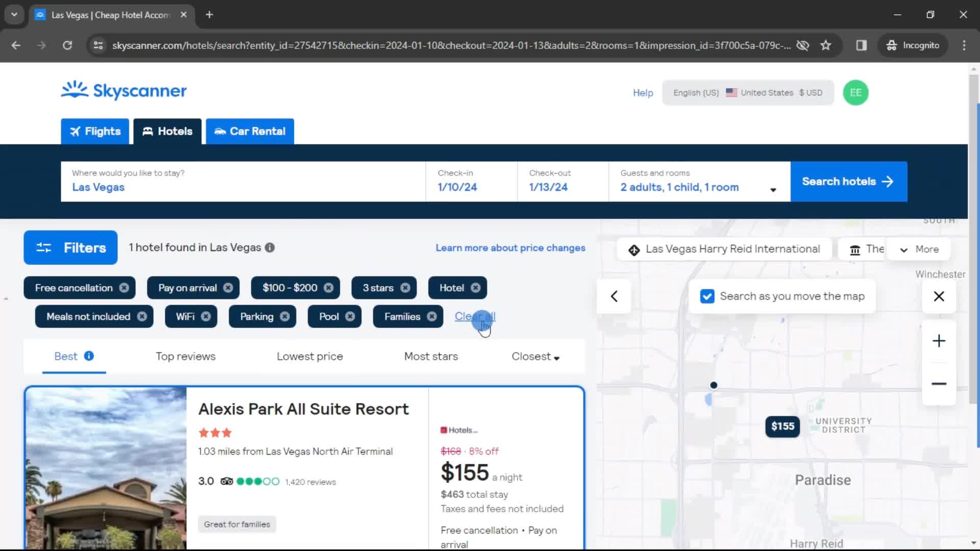Open the Help link
The height and width of the screenshot is (551, 980).
[643, 93]
